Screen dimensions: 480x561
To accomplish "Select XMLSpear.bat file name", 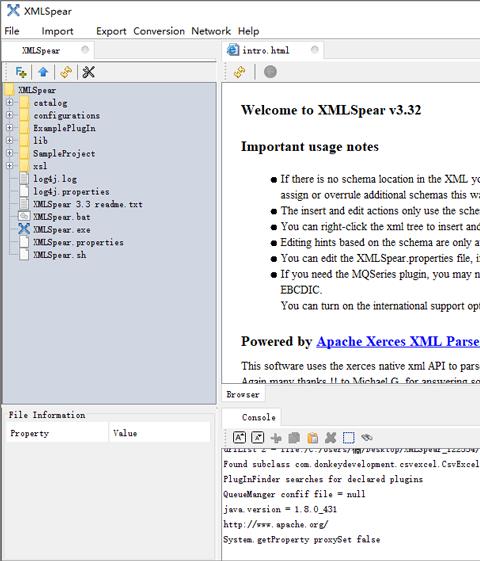I will 62,216.
